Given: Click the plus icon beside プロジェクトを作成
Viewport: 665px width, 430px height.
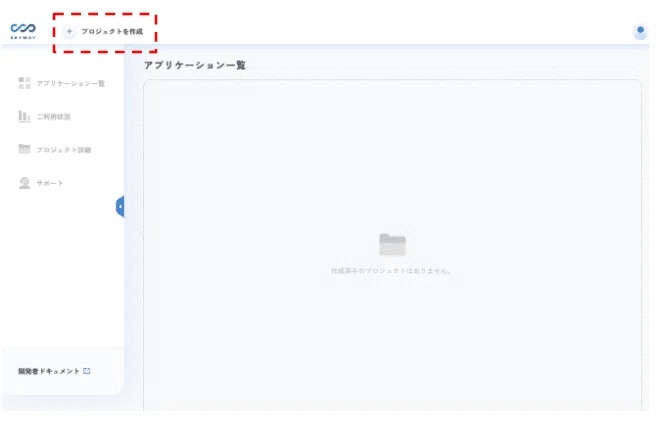Looking at the screenshot, I should pos(69,32).
